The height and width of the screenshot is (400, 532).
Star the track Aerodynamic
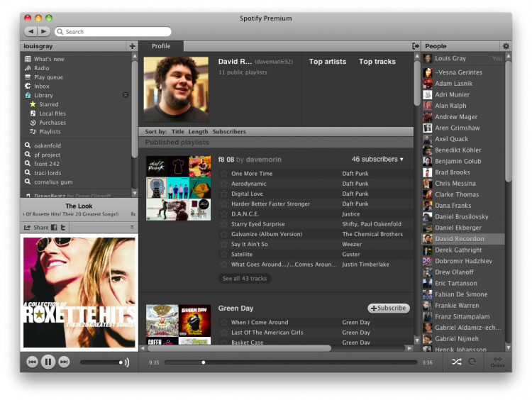coord(223,184)
